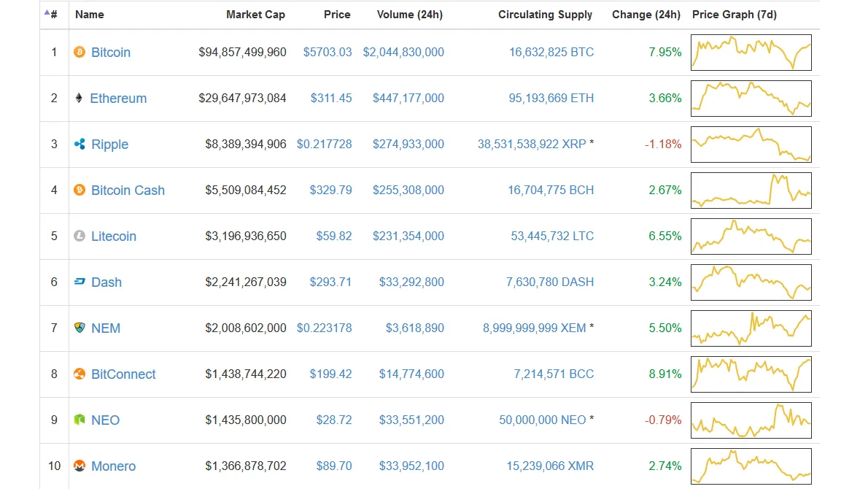
Task: Open Bitcoin 7-day price graph
Action: tap(751, 52)
